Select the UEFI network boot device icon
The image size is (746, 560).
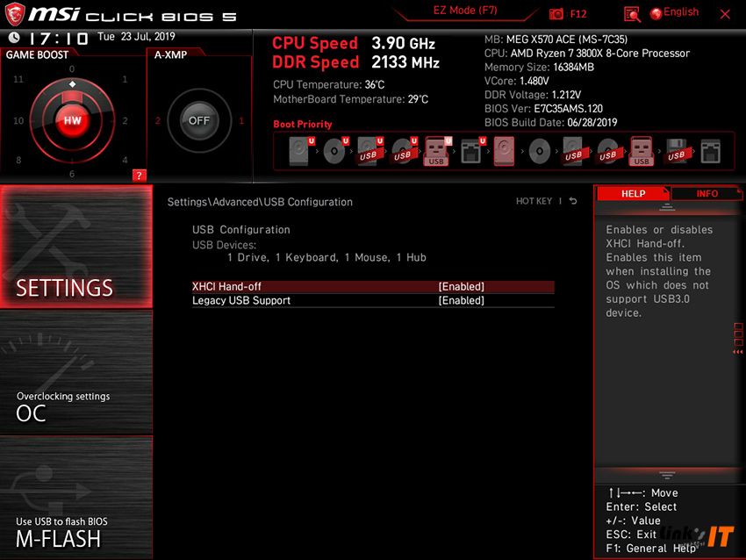click(x=472, y=151)
